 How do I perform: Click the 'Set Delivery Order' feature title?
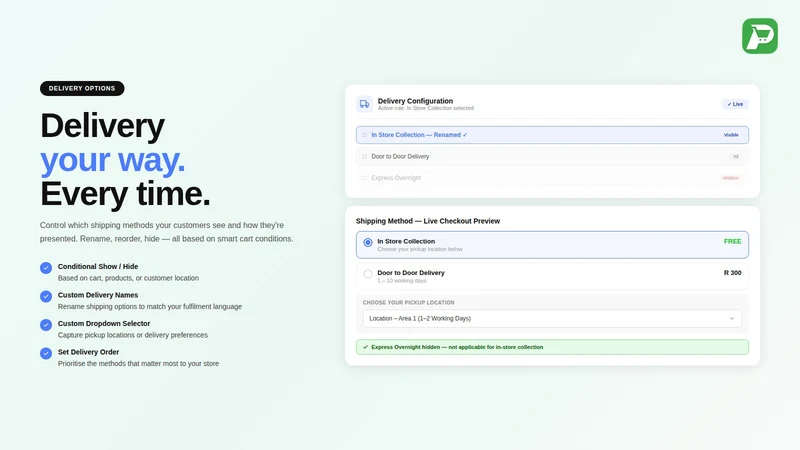pyautogui.click(x=88, y=352)
